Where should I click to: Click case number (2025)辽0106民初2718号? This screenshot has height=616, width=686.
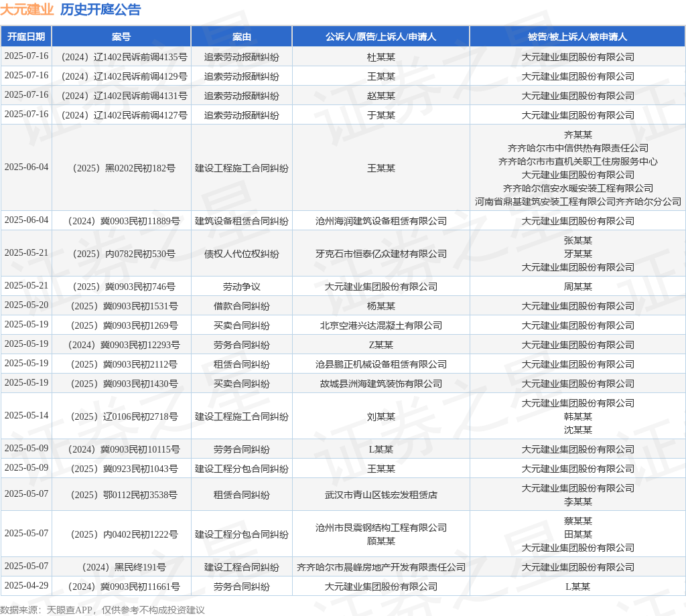(124, 416)
